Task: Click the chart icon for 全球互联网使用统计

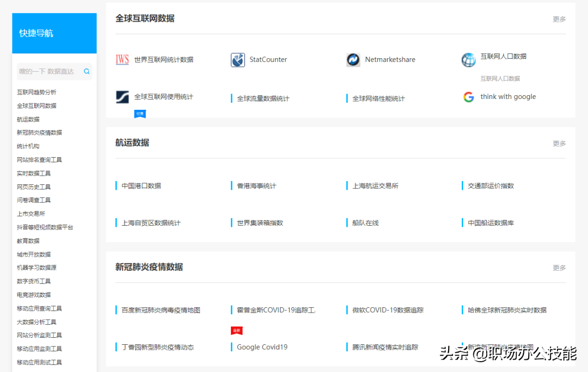Action: (122, 96)
